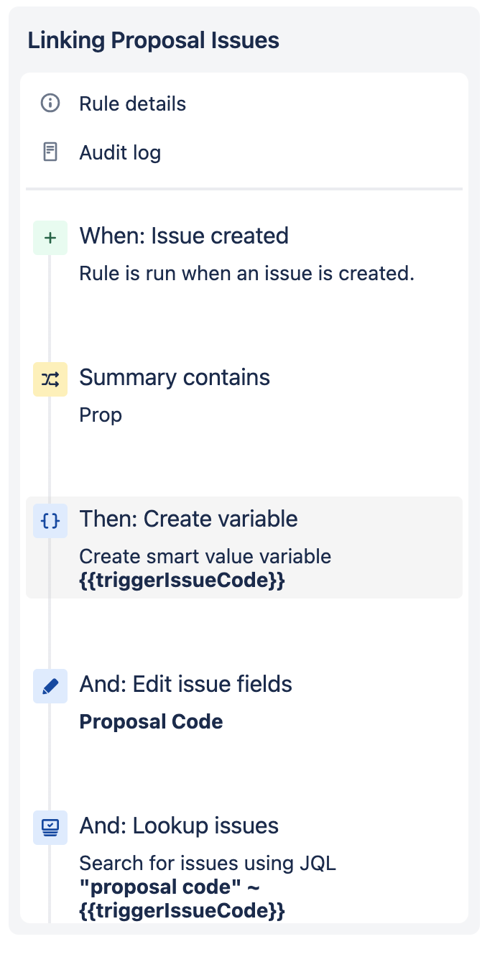Click the Prop condition value text
Screen dimensions: 500x980
pos(100,415)
